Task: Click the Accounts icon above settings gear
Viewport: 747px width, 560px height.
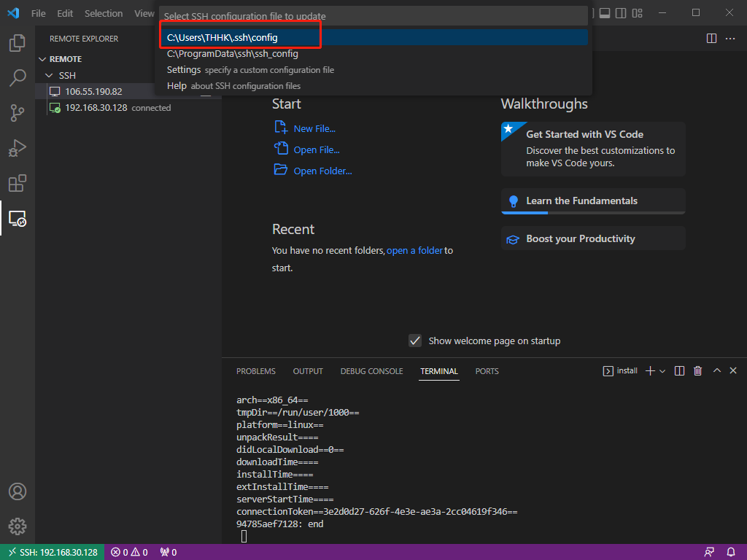Action: 18,491
